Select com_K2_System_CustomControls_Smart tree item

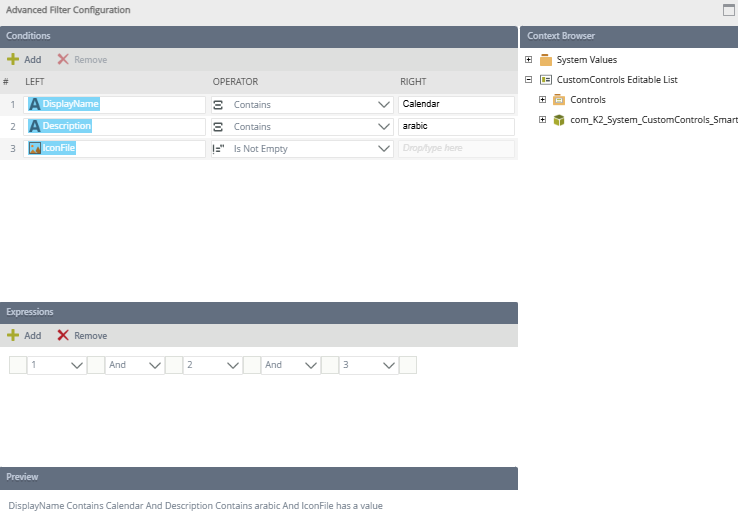coord(654,120)
